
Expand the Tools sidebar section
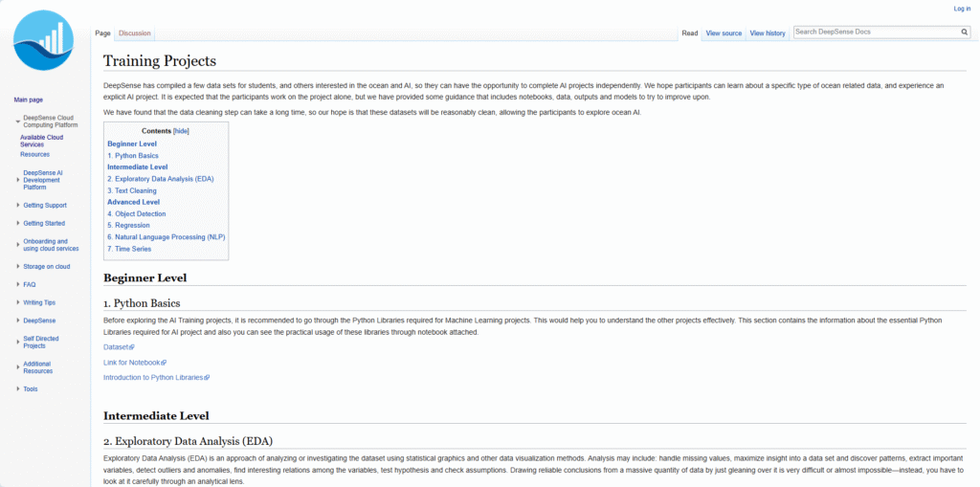tap(18, 388)
